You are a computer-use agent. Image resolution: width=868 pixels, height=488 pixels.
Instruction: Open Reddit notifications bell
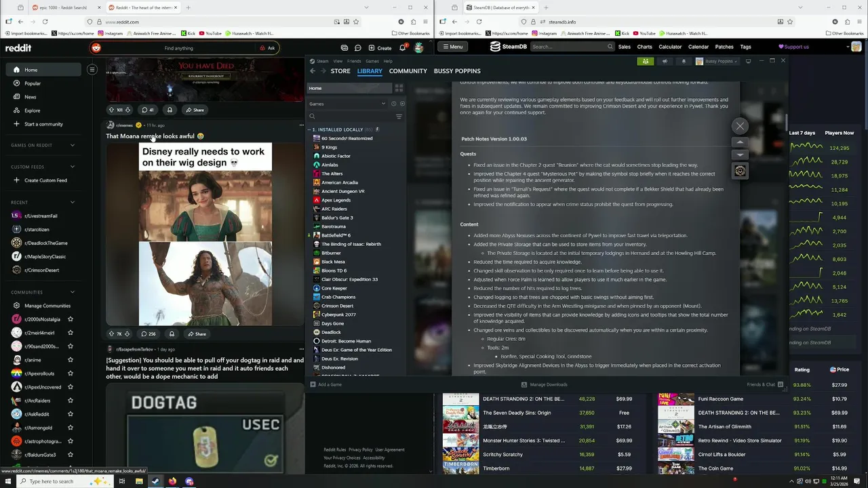coord(402,48)
